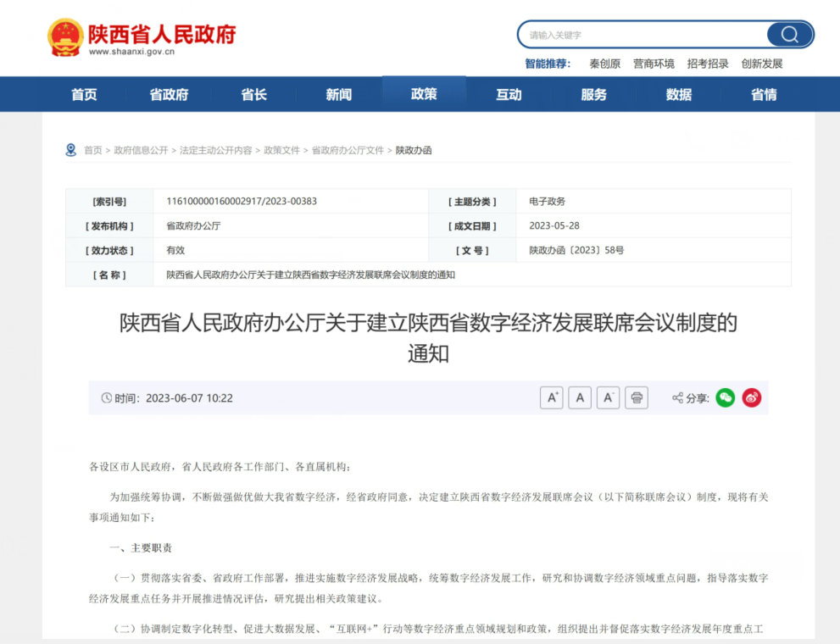The height and width of the screenshot is (644, 840).
Task: Click the 一、主要职责 section heading
Action: coord(141,547)
